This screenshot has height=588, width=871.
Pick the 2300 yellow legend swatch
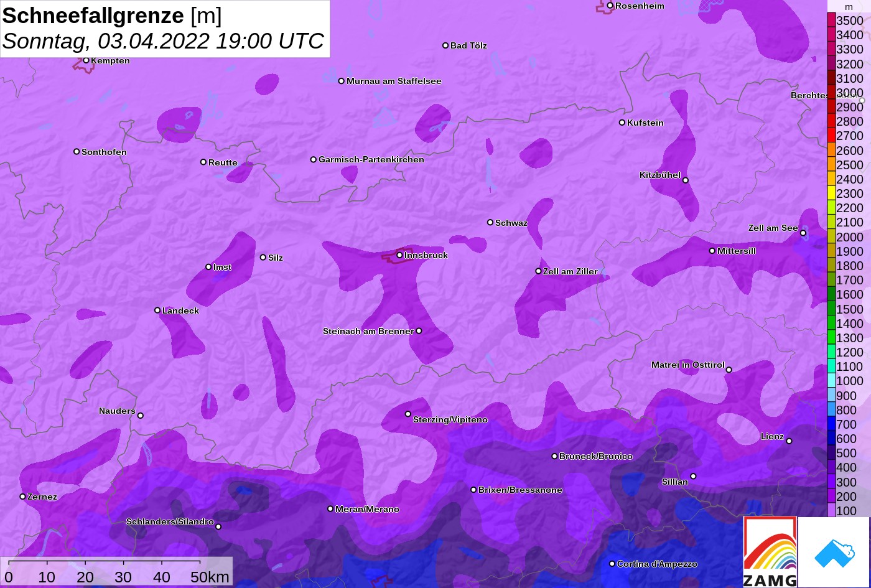pyautogui.click(x=831, y=194)
